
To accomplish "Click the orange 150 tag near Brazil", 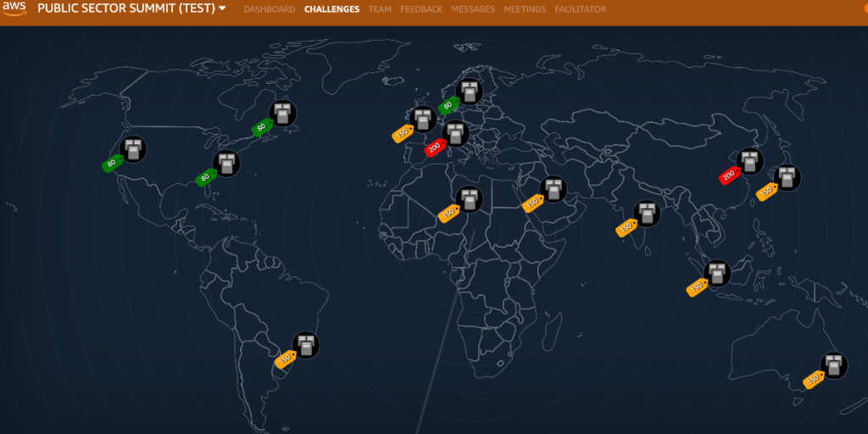I will (286, 359).
